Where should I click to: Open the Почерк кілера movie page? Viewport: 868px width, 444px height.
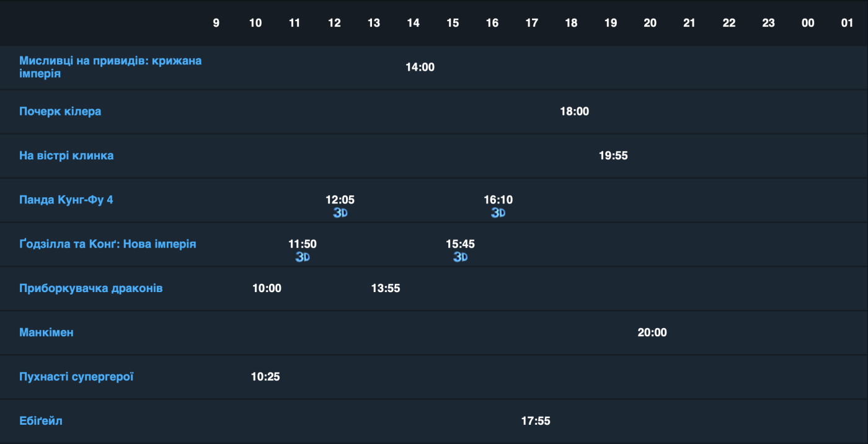60,112
